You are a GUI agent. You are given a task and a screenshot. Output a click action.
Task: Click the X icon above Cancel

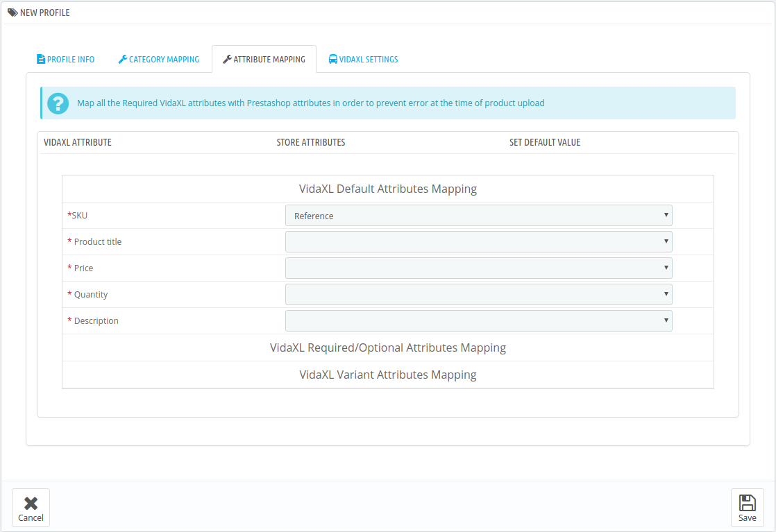point(31,504)
